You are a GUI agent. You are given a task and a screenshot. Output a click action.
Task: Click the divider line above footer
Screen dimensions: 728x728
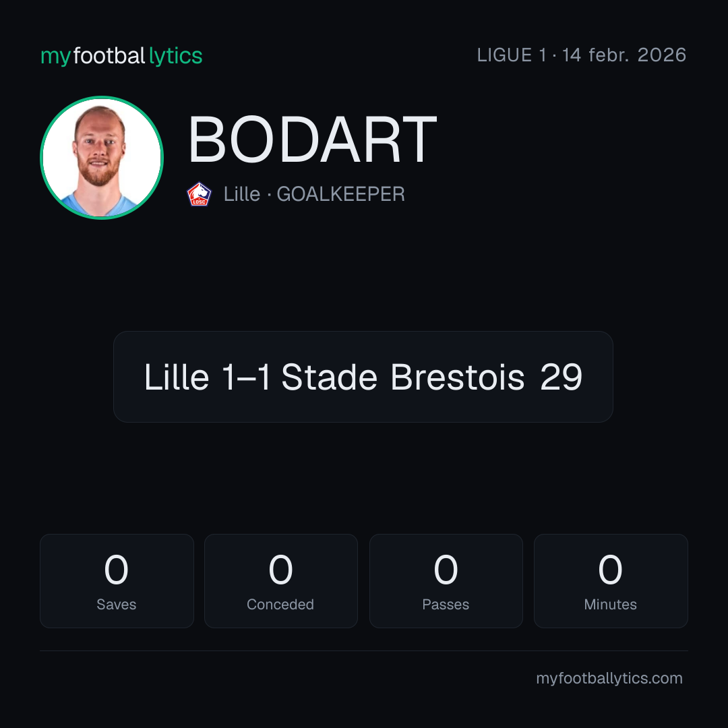[364, 651]
